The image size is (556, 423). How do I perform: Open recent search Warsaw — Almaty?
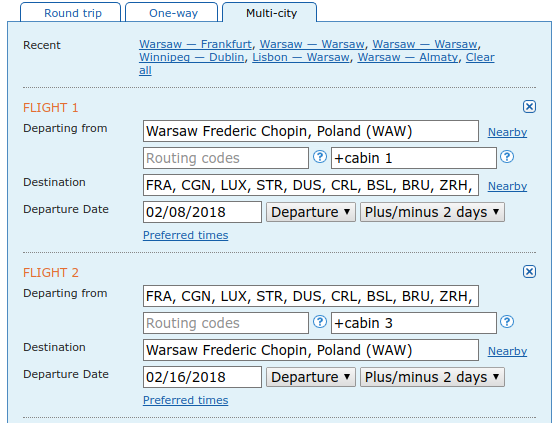pyautogui.click(x=408, y=57)
